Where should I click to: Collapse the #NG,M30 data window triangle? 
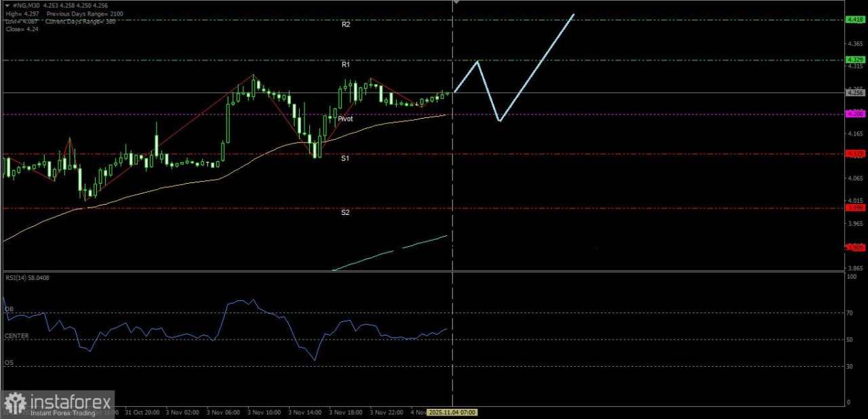click(x=5, y=5)
